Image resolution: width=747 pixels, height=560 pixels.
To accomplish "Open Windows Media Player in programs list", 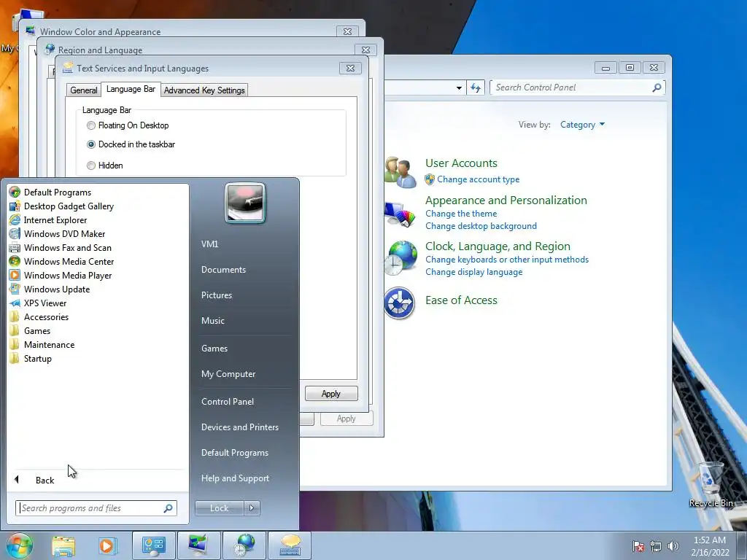I will pos(15,275).
